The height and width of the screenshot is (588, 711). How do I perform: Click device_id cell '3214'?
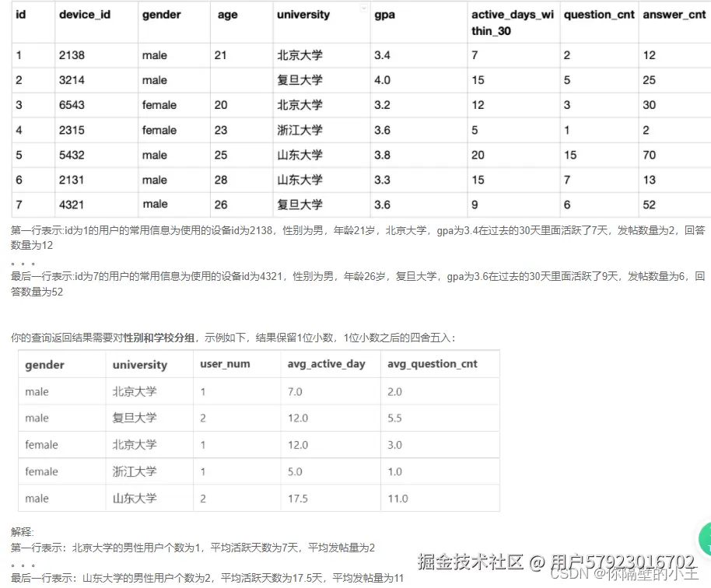[x=72, y=80]
